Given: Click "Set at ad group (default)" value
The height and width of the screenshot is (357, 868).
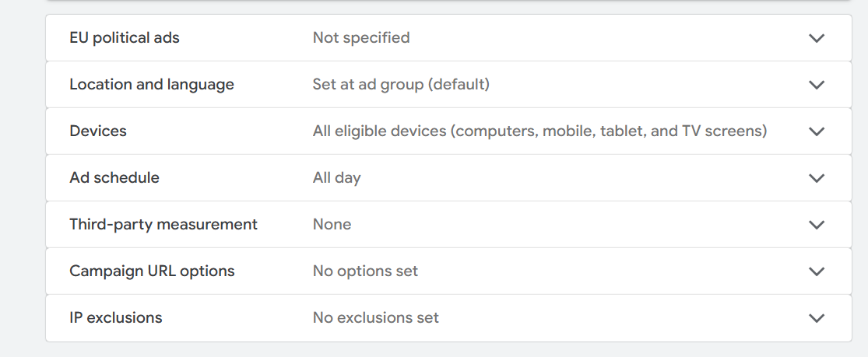Looking at the screenshot, I should click(x=401, y=84).
